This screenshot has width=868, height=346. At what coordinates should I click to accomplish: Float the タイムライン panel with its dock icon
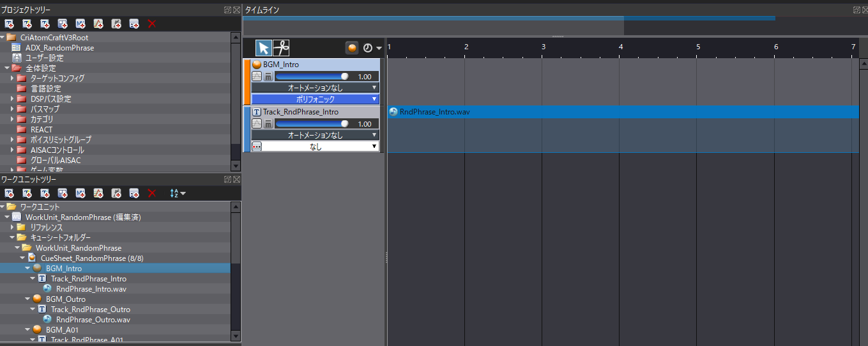[x=857, y=10]
